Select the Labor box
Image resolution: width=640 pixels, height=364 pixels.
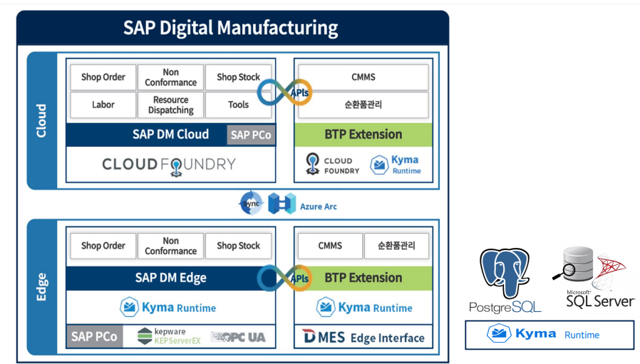(103, 105)
